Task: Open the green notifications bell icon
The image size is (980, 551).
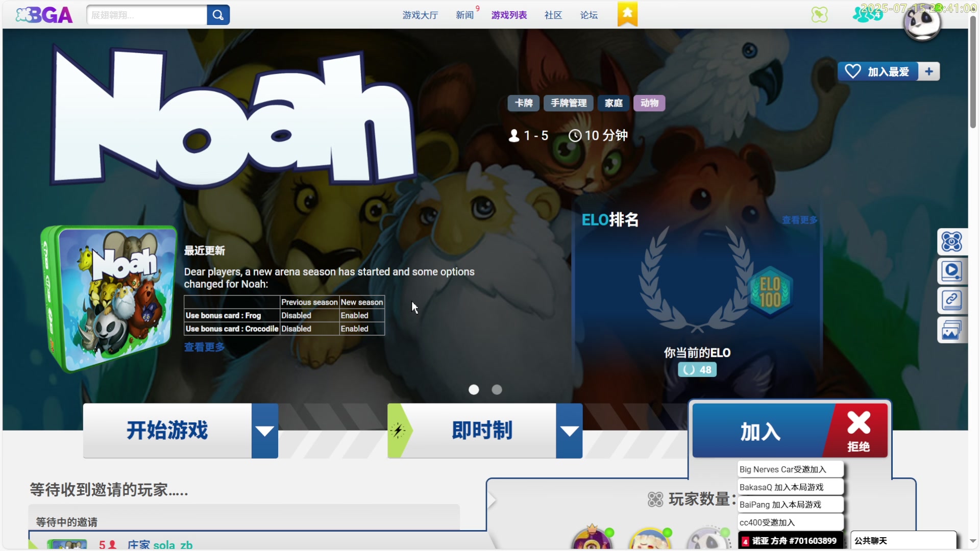Action: pyautogui.click(x=819, y=14)
